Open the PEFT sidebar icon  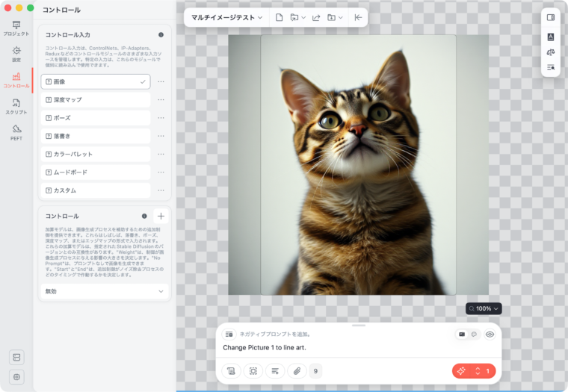pyautogui.click(x=16, y=132)
